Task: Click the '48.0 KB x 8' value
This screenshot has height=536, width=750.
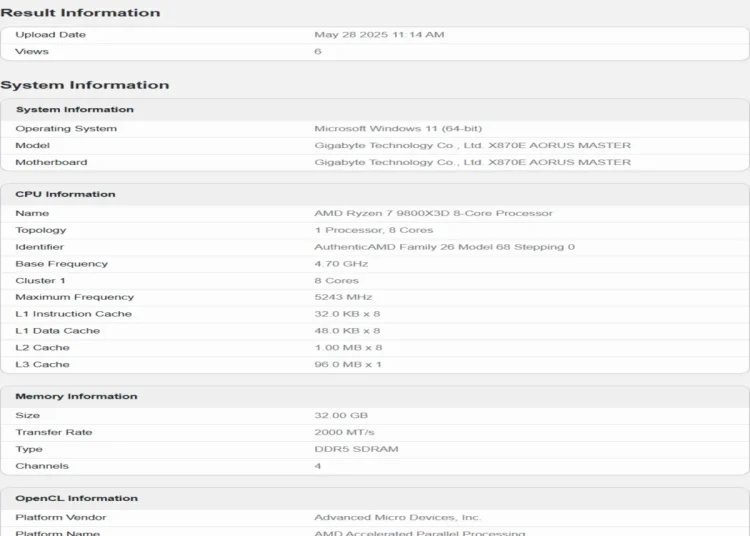Action: point(347,330)
